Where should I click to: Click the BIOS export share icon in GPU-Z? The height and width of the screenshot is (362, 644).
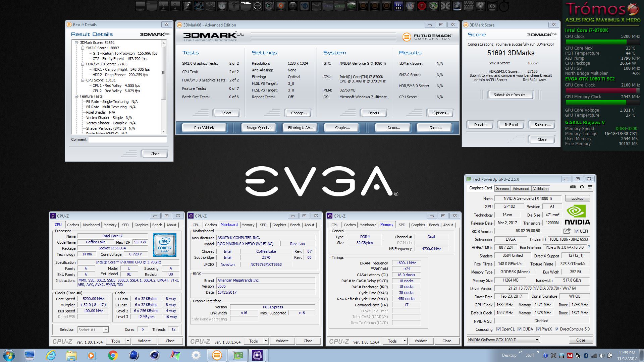click(x=567, y=231)
